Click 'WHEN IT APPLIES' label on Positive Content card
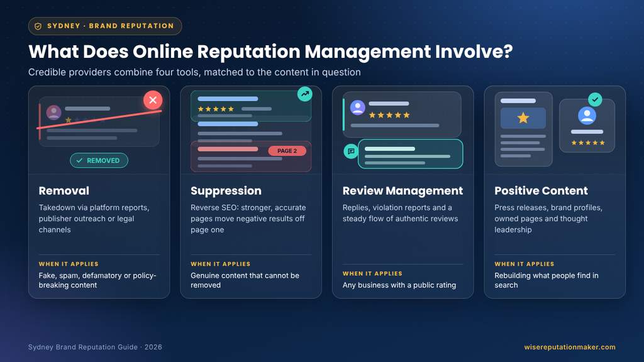The height and width of the screenshot is (362, 644). pos(525,264)
